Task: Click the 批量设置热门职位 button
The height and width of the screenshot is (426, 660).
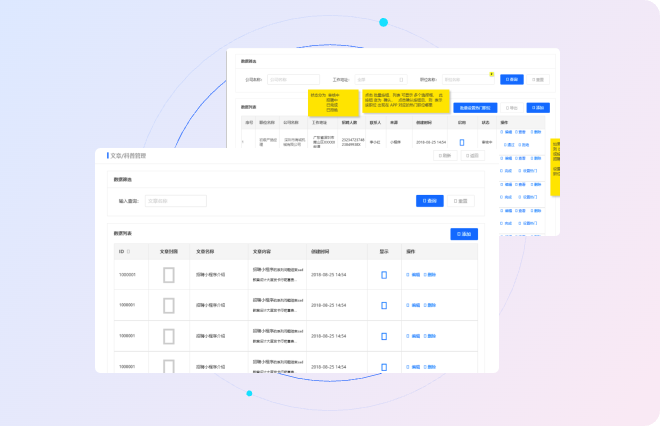Action: (474, 107)
